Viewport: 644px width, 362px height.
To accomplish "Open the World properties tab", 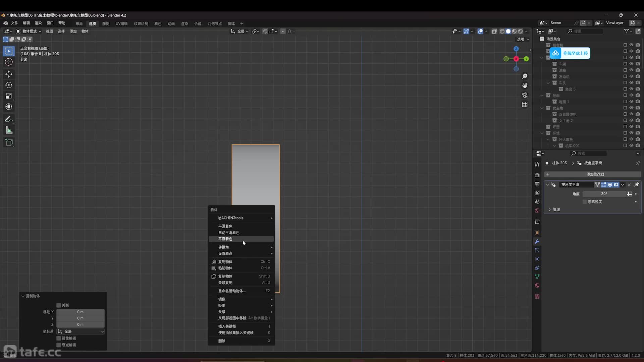I will coord(537,210).
